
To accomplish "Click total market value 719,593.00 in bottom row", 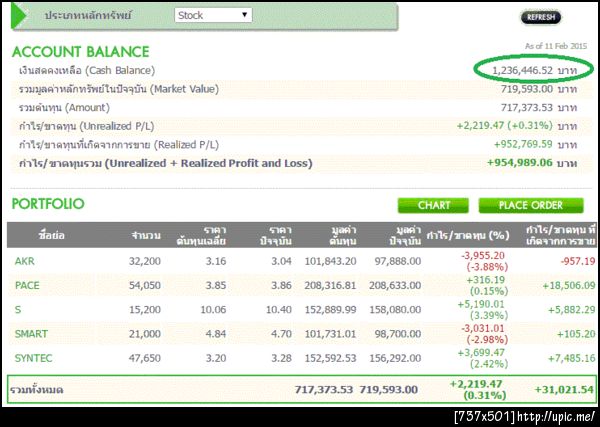I will point(389,390).
